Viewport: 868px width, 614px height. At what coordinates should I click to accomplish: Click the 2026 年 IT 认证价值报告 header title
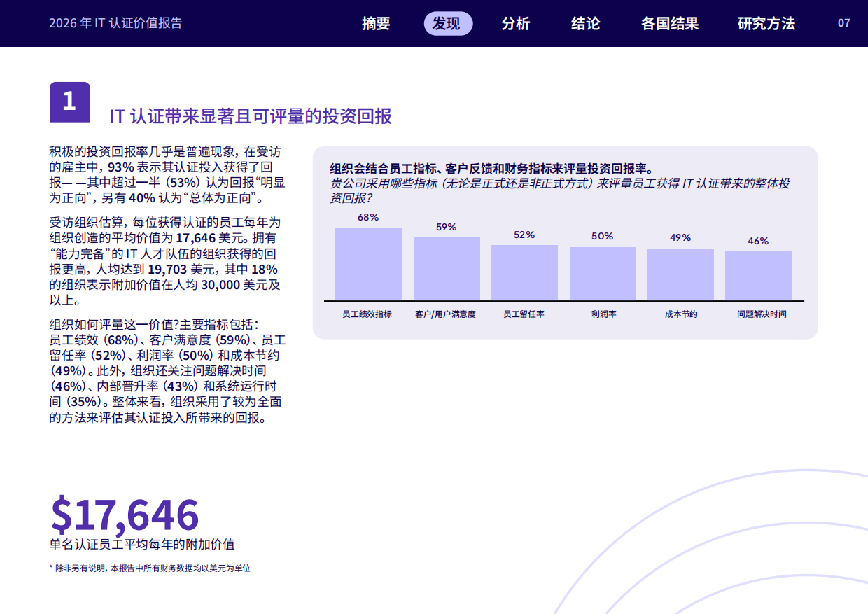click(115, 22)
